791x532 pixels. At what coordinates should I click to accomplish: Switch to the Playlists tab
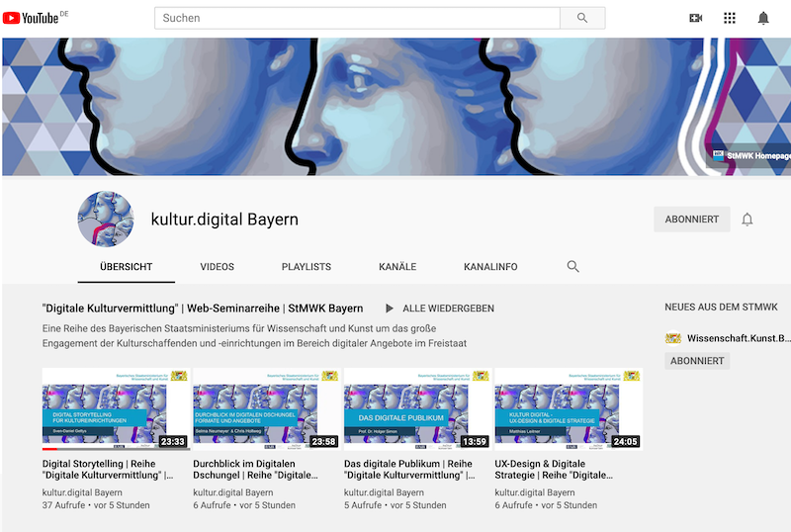pyautogui.click(x=307, y=267)
